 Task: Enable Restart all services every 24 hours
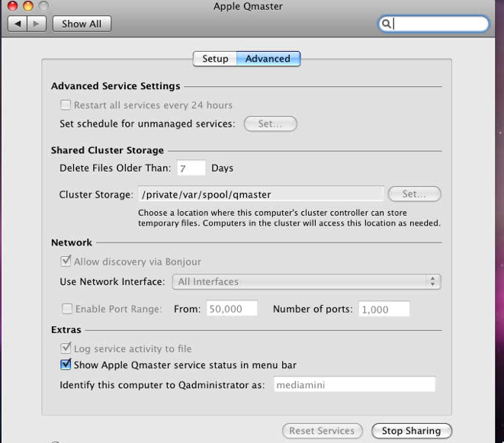[66, 104]
